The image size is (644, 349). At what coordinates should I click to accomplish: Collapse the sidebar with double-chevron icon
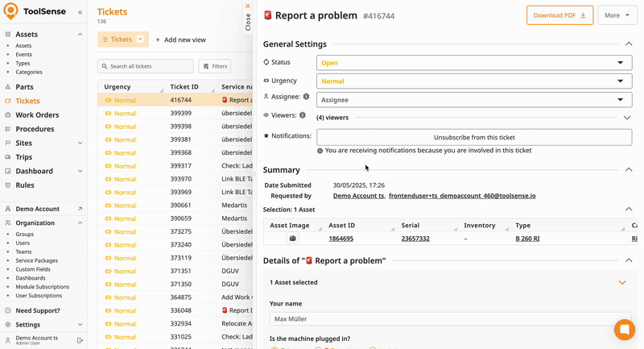[80, 12]
